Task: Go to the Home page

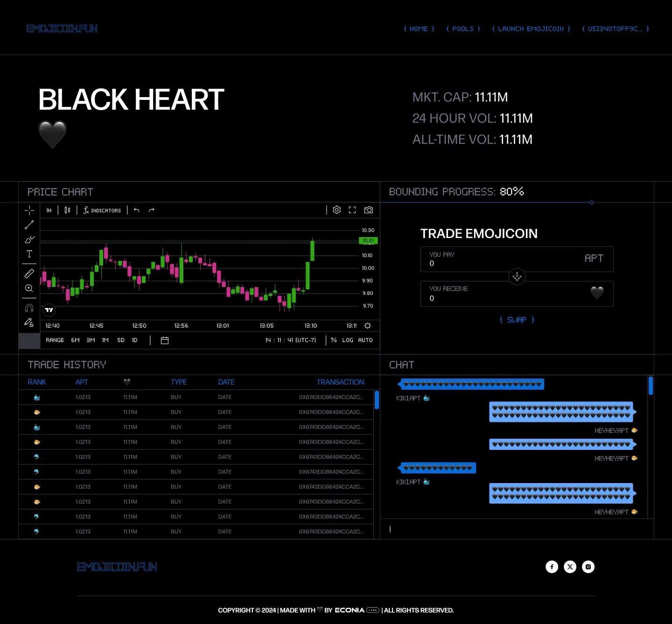Action: coord(419,28)
